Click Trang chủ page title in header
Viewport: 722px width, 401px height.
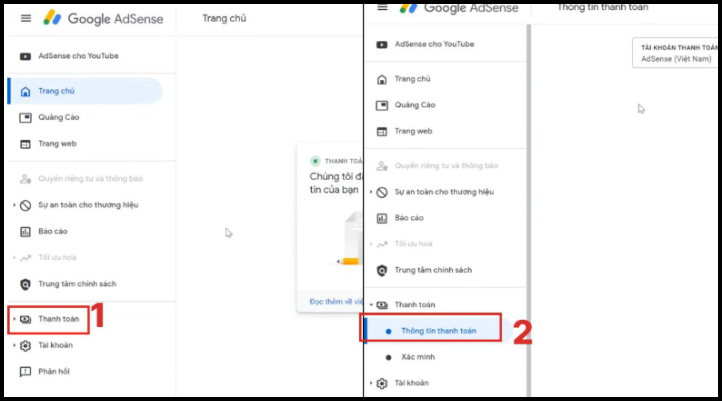pyautogui.click(x=224, y=18)
